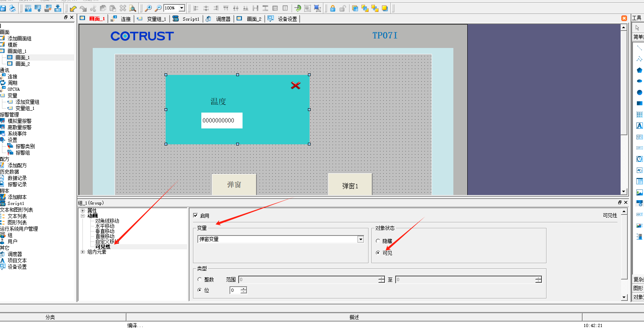Viewport: 644px width, 331px height.
Task: Switch to the 变量组_1 tab
Action: tap(152, 19)
